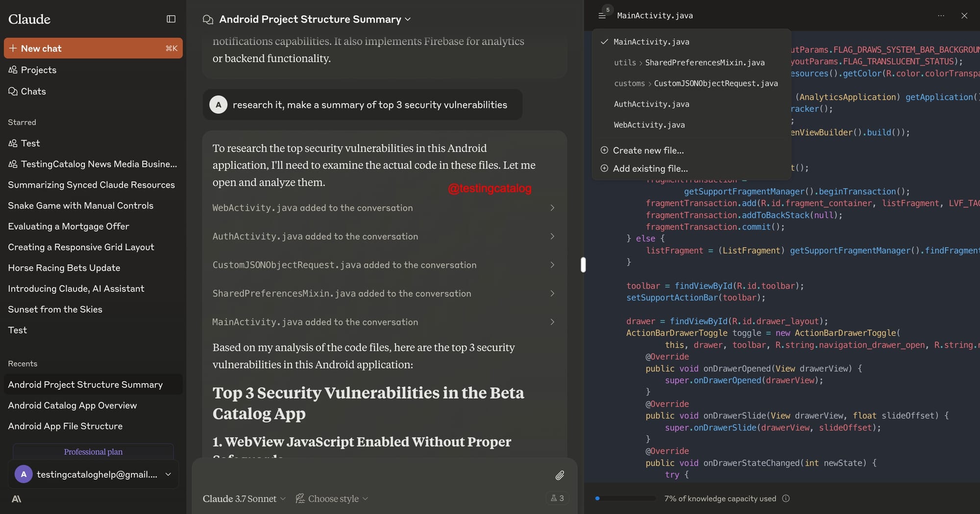
Task: Open the file list hamburger icon with badge 5
Action: [602, 16]
